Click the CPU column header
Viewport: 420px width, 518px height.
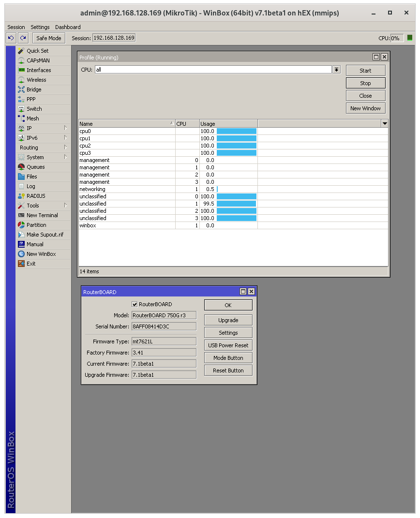tap(187, 124)
